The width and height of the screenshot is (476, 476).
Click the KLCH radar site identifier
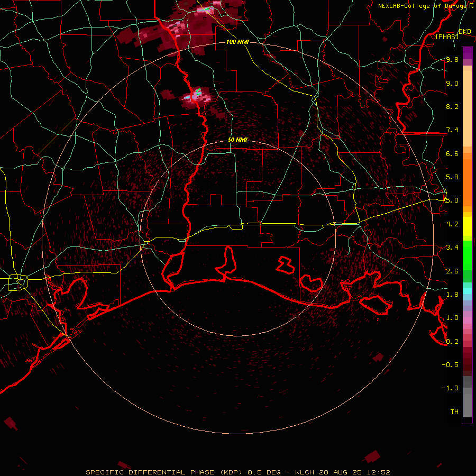coord(305,472)
